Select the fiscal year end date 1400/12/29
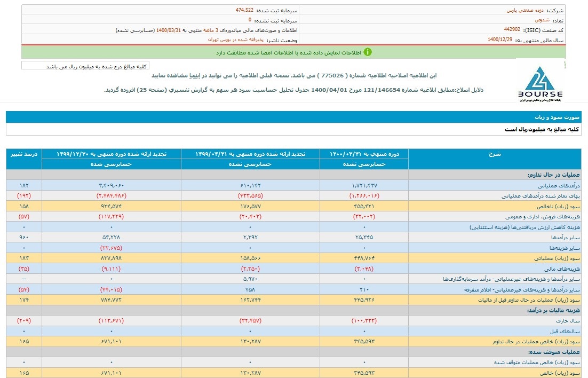This screenshot has width=588, height=378. coord(500,40)
